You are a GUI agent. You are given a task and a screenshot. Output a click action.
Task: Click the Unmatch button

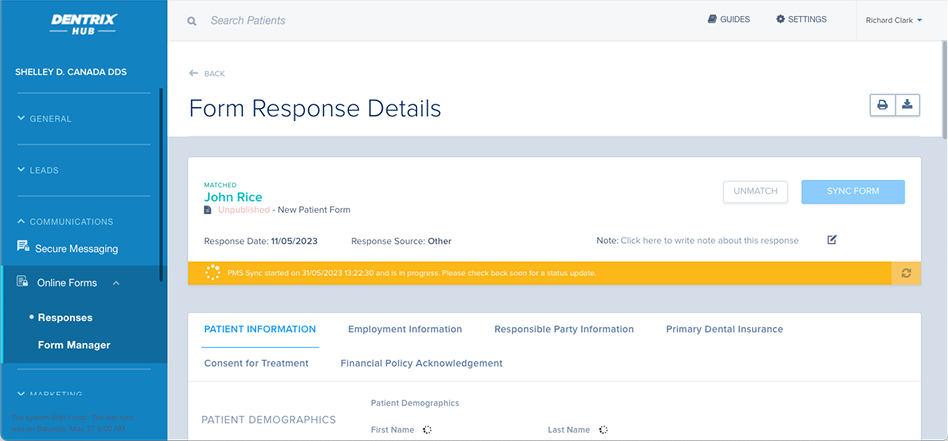coord(755,191)
